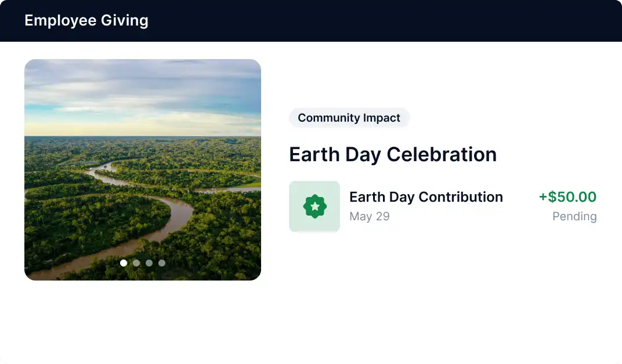Image resolution: width=622 pixels, height=364 pixels.
Task: Click the Employee Giving header title
Action: 86,20
